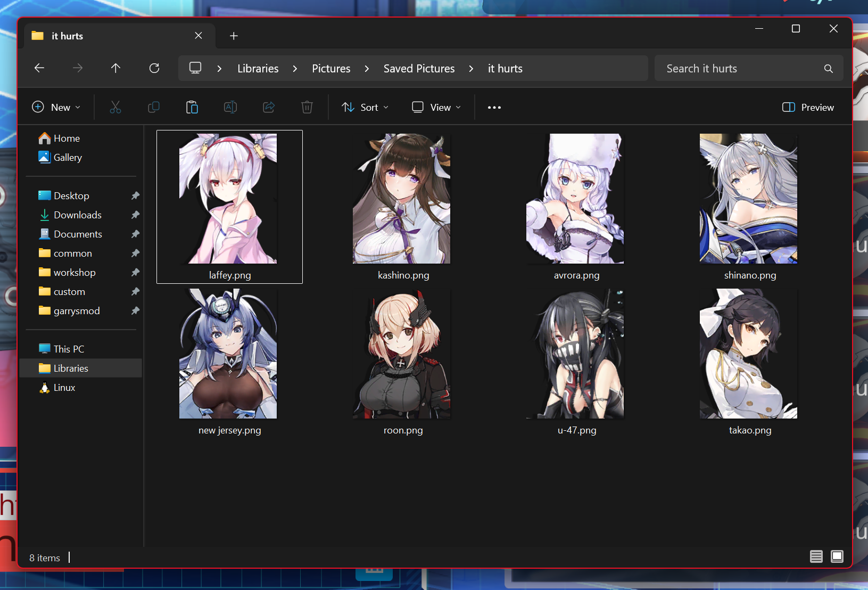This screenshot has height=590, width=868.
Task: Expand chevron after Pictures breadcrumb
Action: click(367, 69)
